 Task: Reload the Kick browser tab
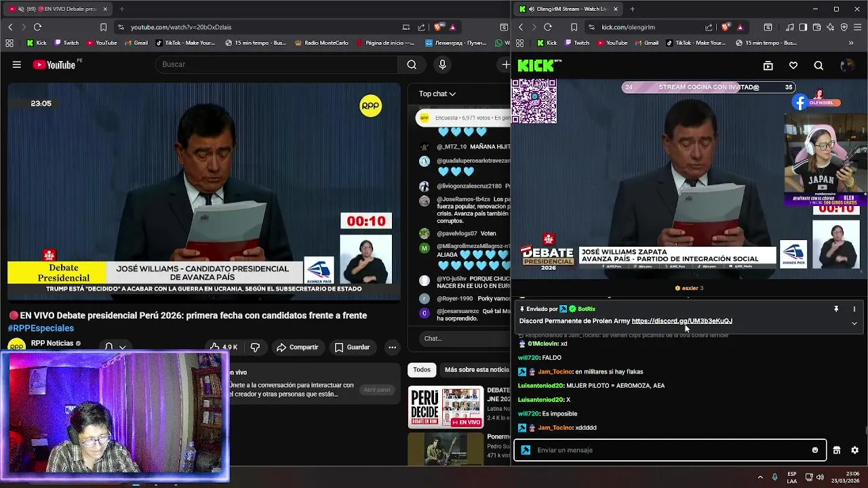(x=548, y=27)
